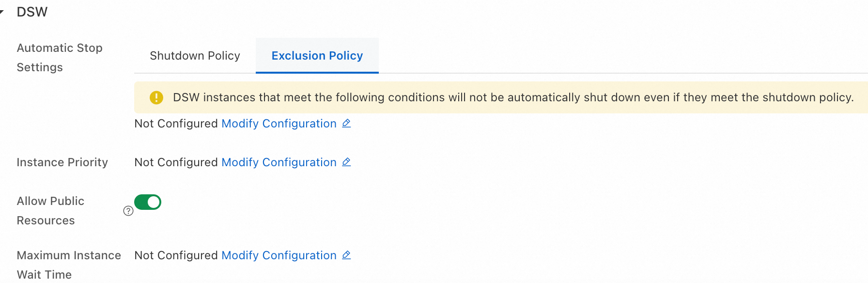Viewport: 868px width, 283px height.
Task: Switch to the Shutdown Policy tab
Action: coord(195,56)
